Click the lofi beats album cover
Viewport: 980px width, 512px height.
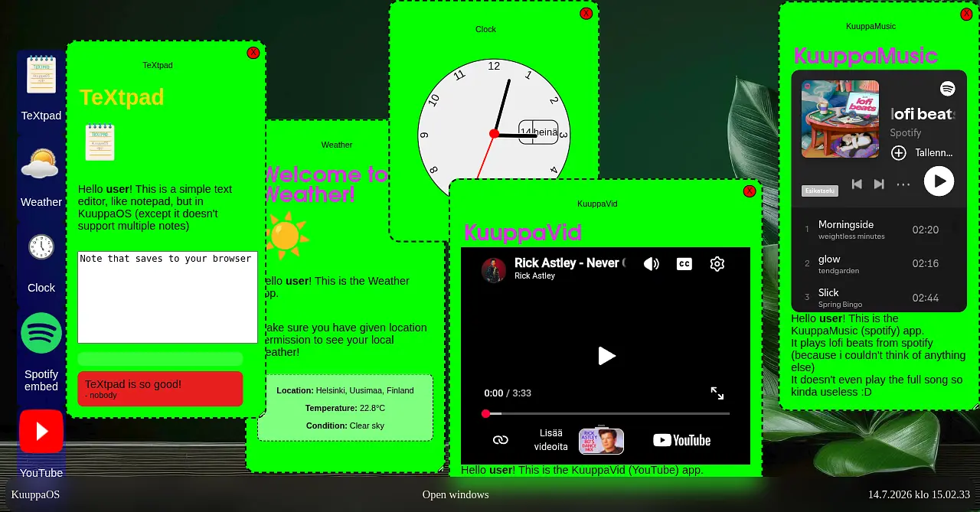pos(840,119)
